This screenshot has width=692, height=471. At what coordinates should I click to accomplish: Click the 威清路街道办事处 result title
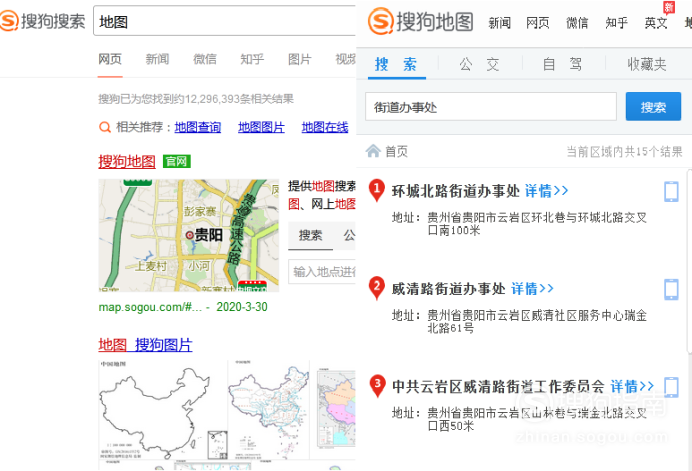448,289
